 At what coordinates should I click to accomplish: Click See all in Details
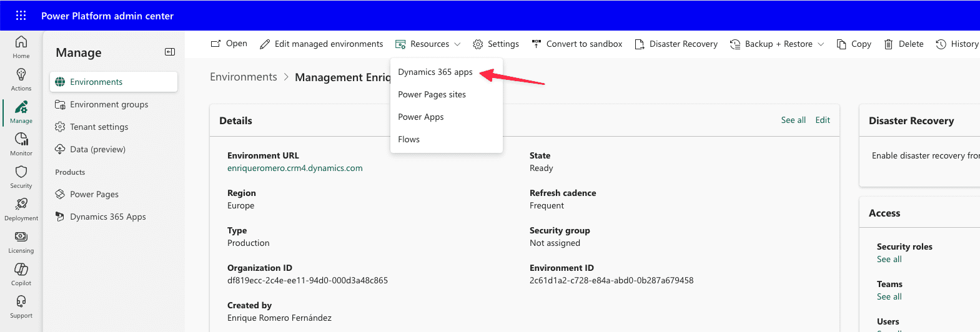pos(793,120)
